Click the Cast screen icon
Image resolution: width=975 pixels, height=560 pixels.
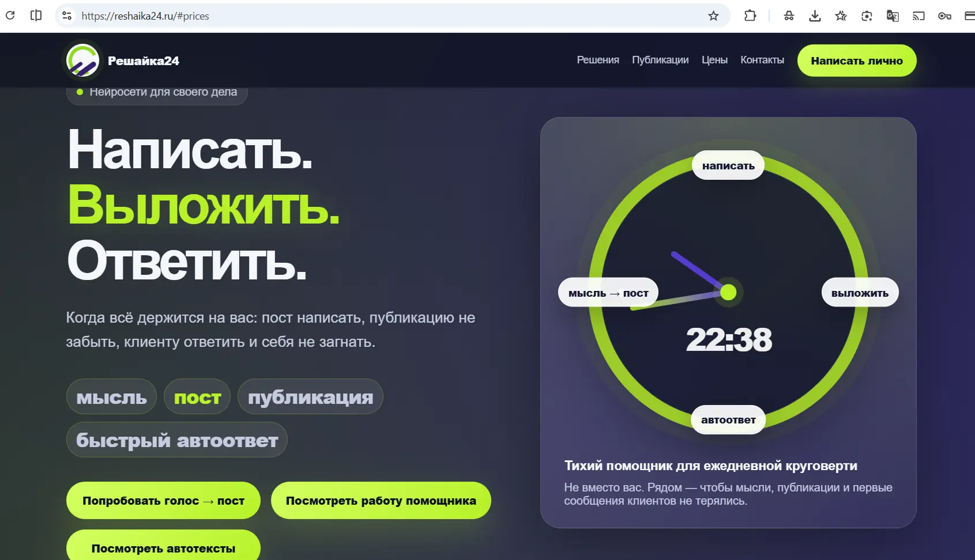coord(918,16)
